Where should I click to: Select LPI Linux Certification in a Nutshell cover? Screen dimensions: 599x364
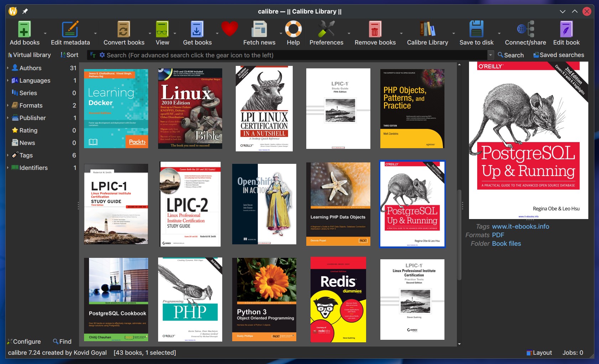point(264,109)
